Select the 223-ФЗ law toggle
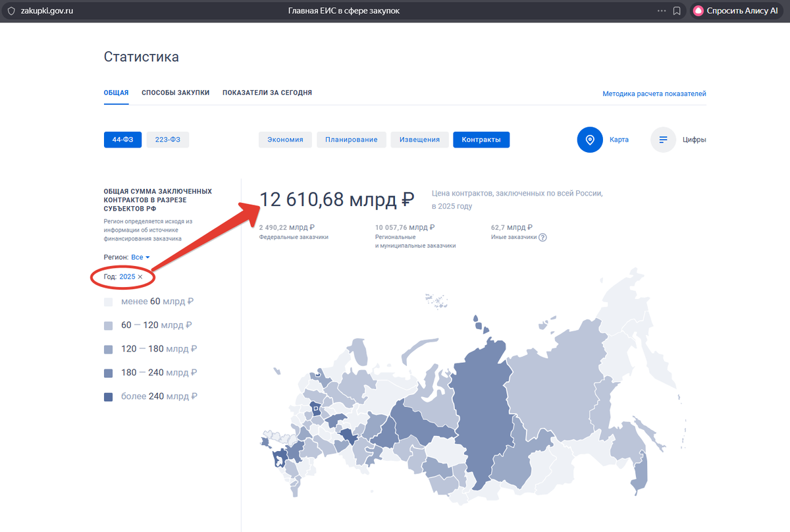The height and width of the screenshot is (532, 790). click(167, 140)
